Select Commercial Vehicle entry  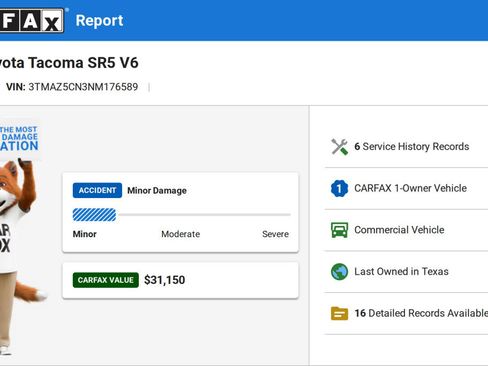(399, 230)
